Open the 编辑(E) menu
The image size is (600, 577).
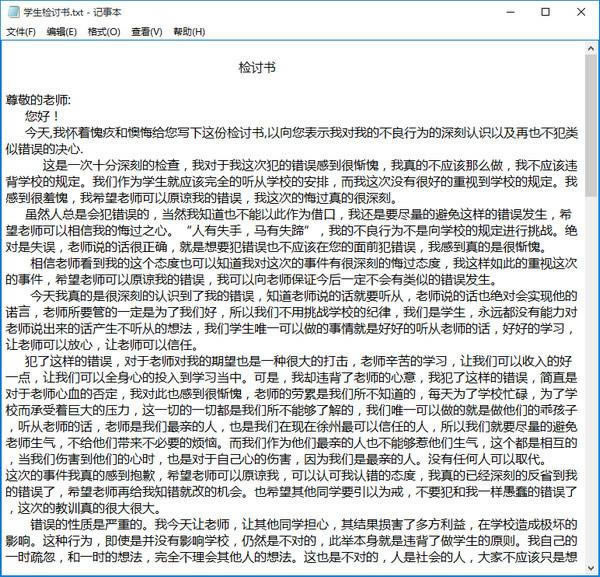pyautogui.click(x=62, y=32)
